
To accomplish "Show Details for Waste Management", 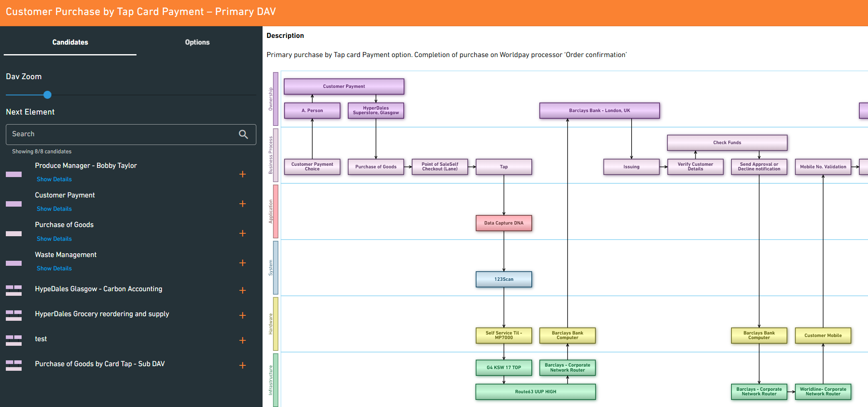I will pos(54,268).
